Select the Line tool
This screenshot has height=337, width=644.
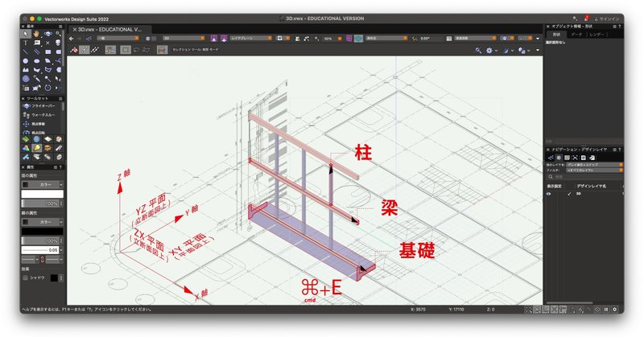pyautogui.click(x=26, y=51)
